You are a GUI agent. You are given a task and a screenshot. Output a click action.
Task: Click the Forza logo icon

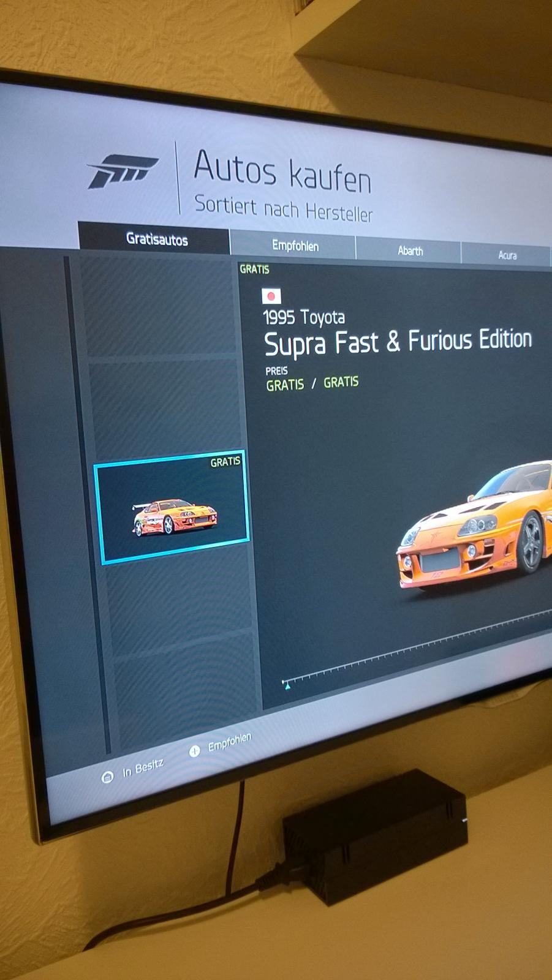coord(123,171)
